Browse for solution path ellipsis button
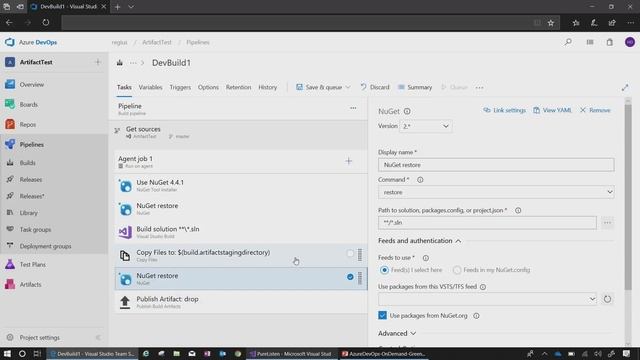 coord(607,223)
